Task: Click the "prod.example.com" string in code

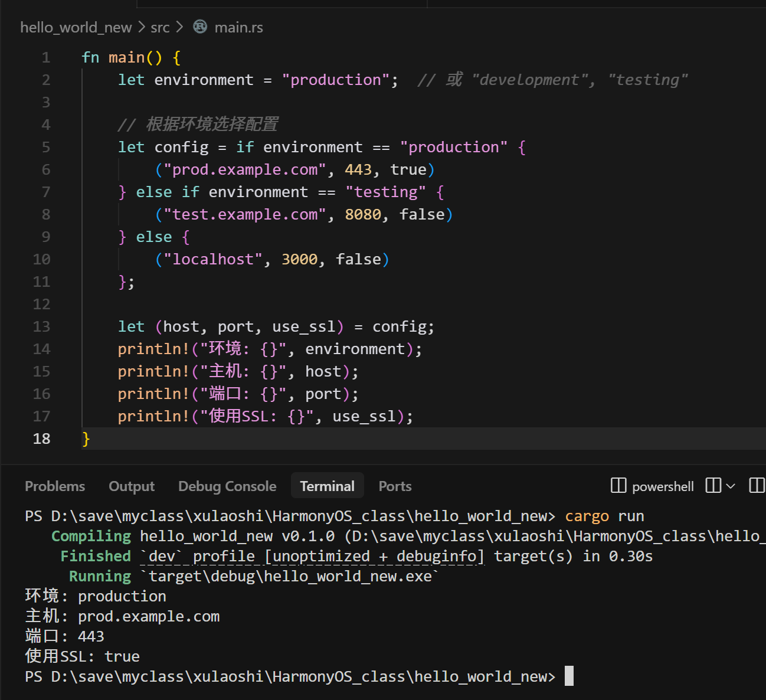Action: coord(245,170)
